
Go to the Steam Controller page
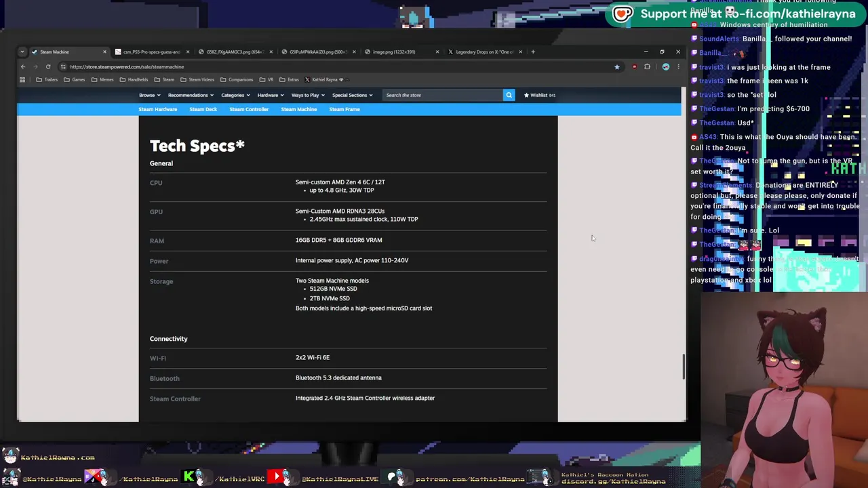(x=249, y=109)
